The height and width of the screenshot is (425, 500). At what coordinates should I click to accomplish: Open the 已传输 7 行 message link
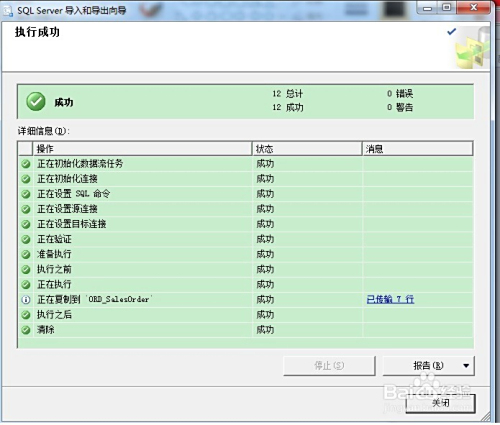pos(390,299)
